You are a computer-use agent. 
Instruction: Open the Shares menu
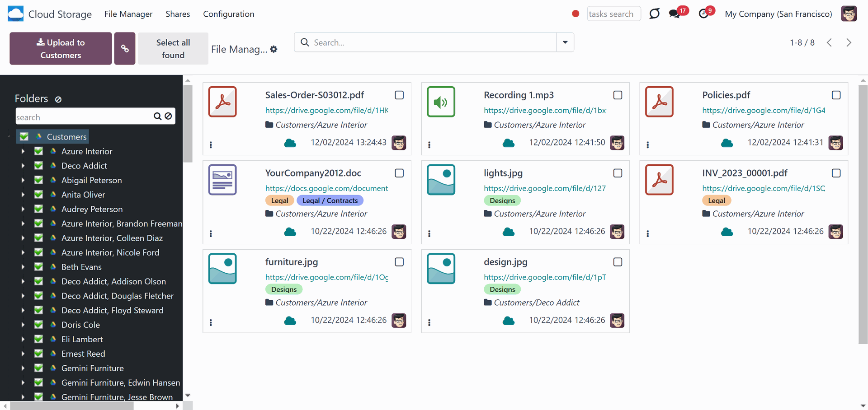[178, 14]
